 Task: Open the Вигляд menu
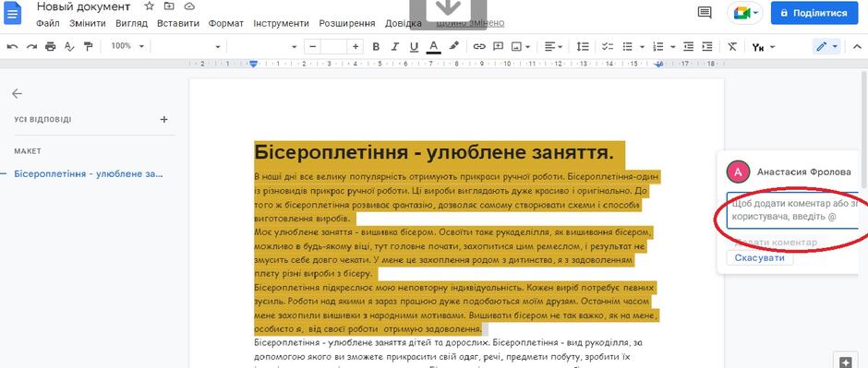pyautogui.click(x=132, y=23)
